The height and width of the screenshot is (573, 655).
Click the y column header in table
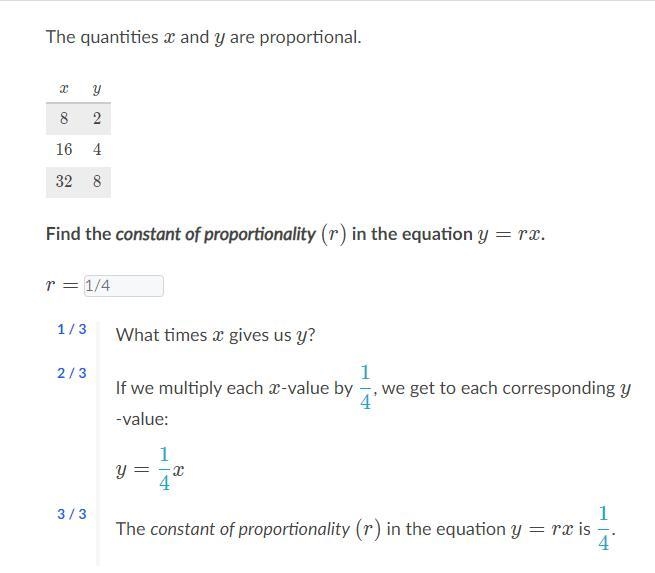click(x=97, y=89)
